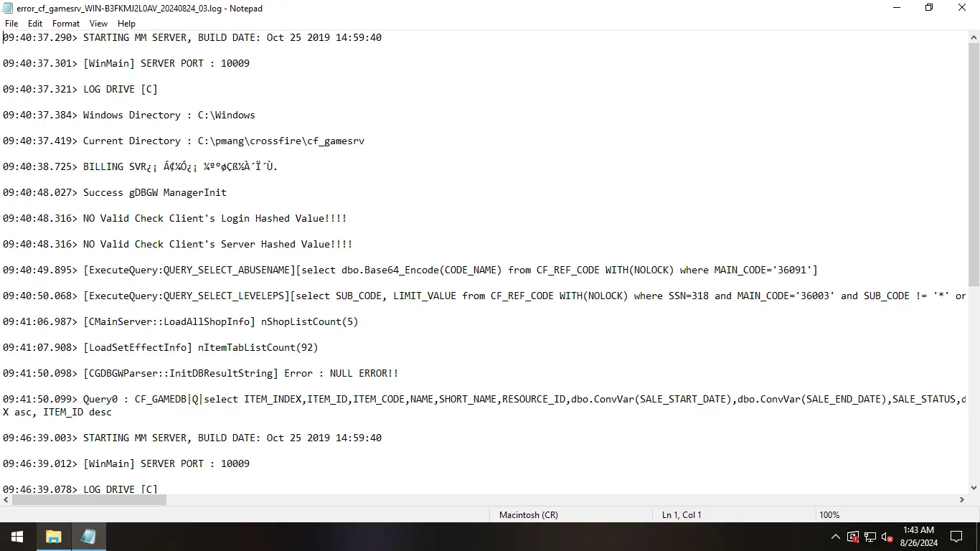This screenshot has width=980, height=551.
Task: Click the 09:46:39.078 LOG DRIVE [C] line
Action: pyautogui.click(x=80, y=489)
